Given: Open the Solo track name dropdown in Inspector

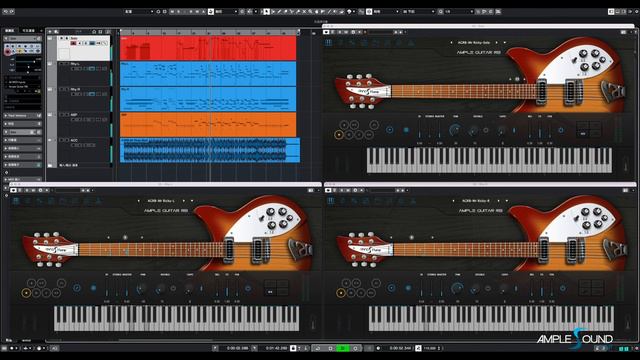Looking at the screenshot, I should (22, 39).
